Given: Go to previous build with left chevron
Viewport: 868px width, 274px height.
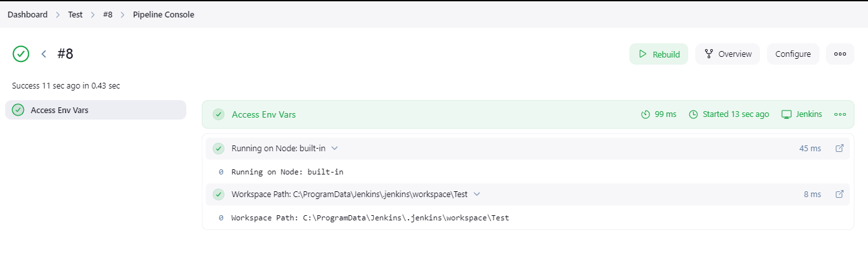Looking at the screenshot, I should [x=44, y=54].
